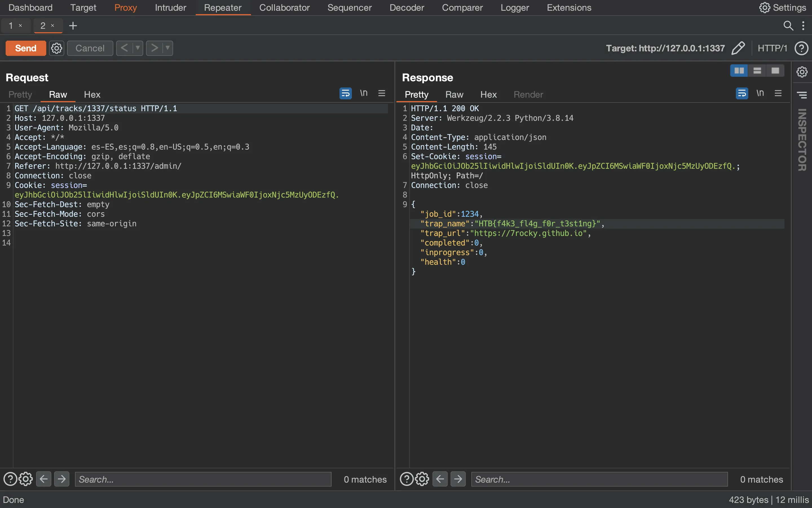Open Burp Settings

click(x=782, y=7)
